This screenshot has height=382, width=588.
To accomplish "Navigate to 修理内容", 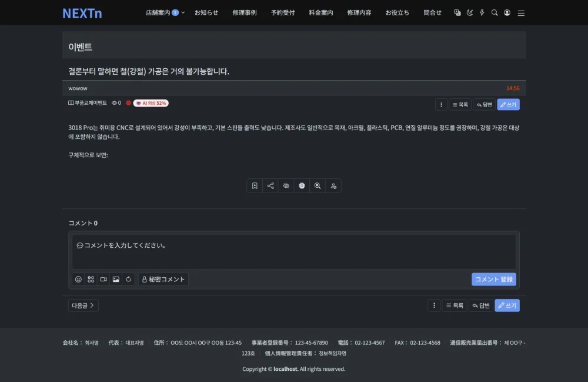I will 359,13.
